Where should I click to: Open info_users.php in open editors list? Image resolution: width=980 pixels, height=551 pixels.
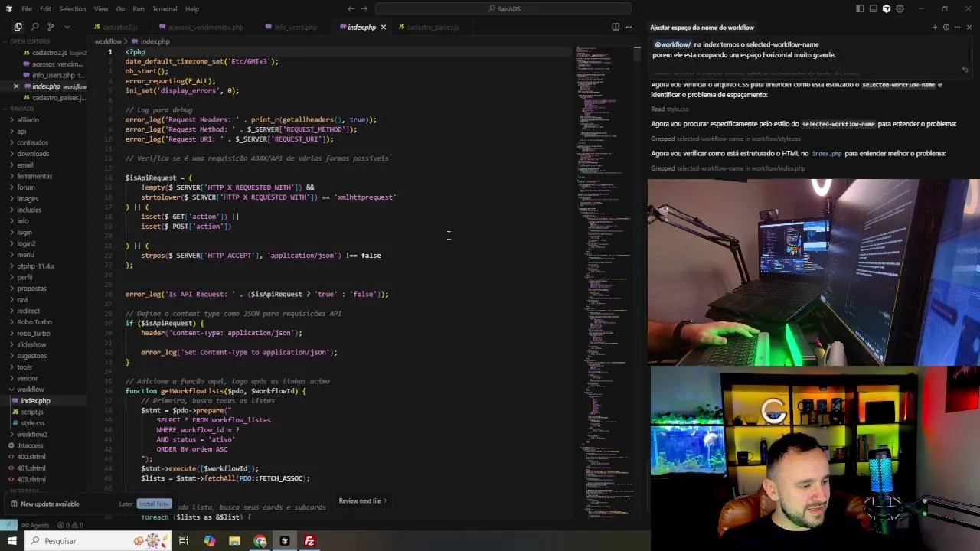[54, 75]
